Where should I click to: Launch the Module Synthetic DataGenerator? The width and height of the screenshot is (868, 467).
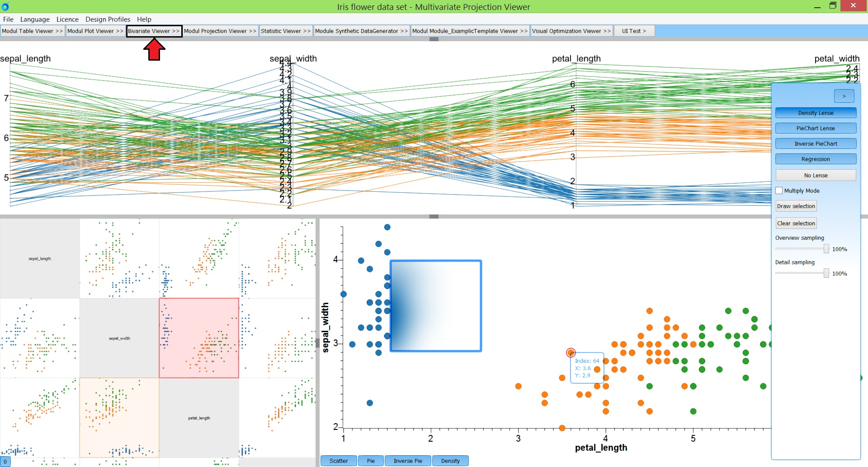tap(361, 31)
